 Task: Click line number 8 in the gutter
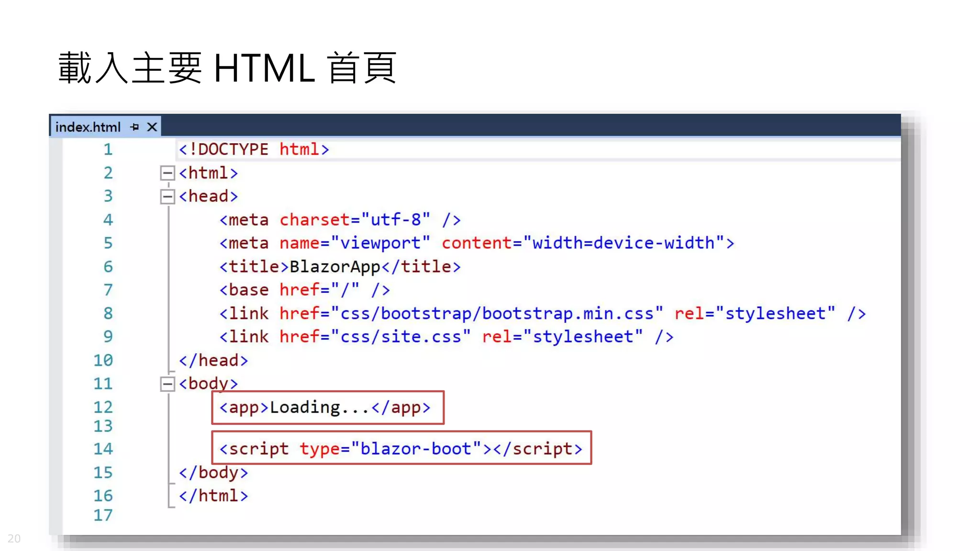click(108, 313)
